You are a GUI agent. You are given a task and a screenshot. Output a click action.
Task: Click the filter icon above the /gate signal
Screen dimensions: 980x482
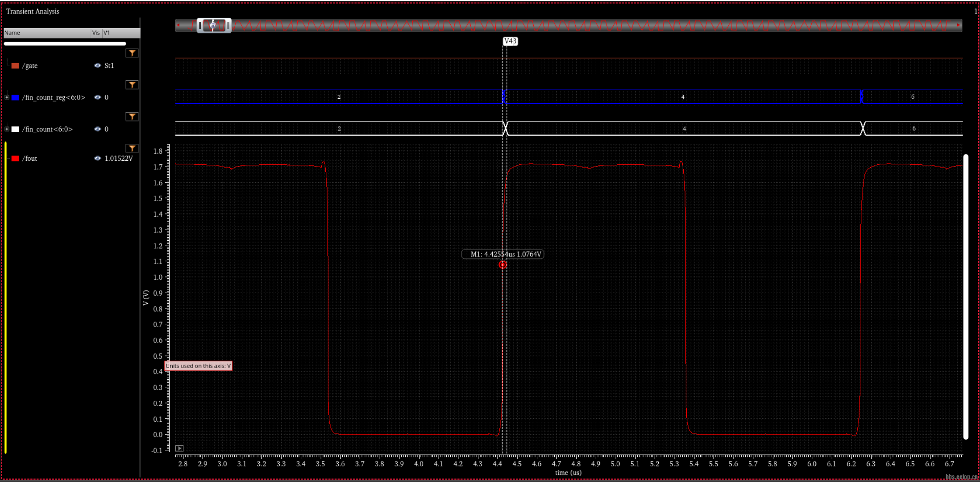132,53
